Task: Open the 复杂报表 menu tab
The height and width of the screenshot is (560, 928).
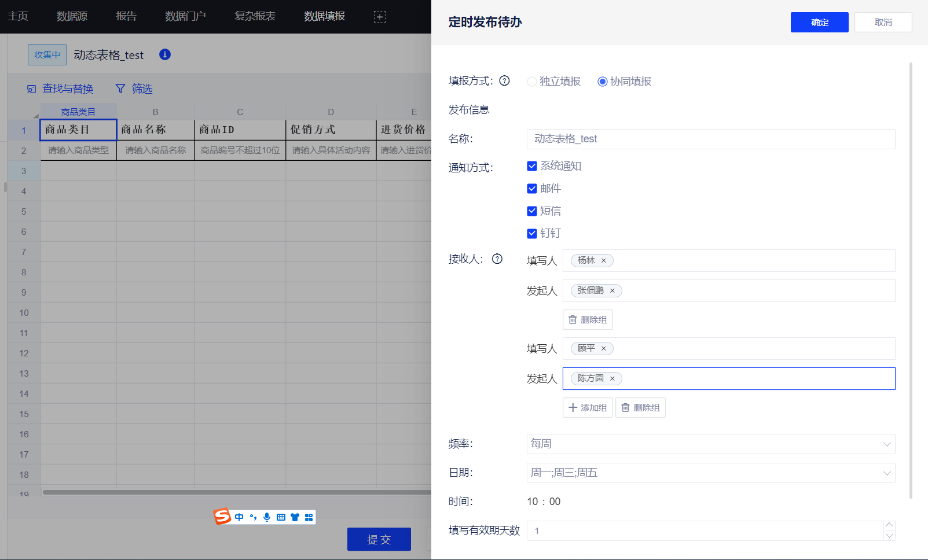Action: 255,16
